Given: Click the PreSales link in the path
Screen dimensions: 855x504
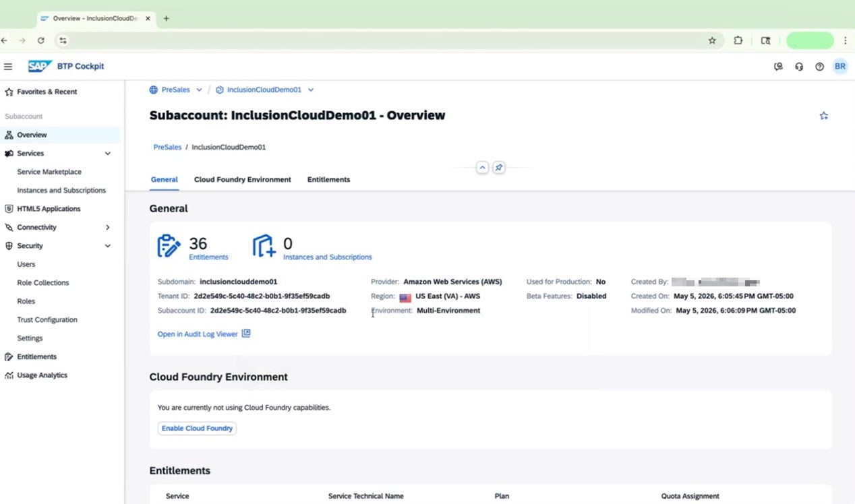Looking at the screenshot, I should [x=167, y=147].
